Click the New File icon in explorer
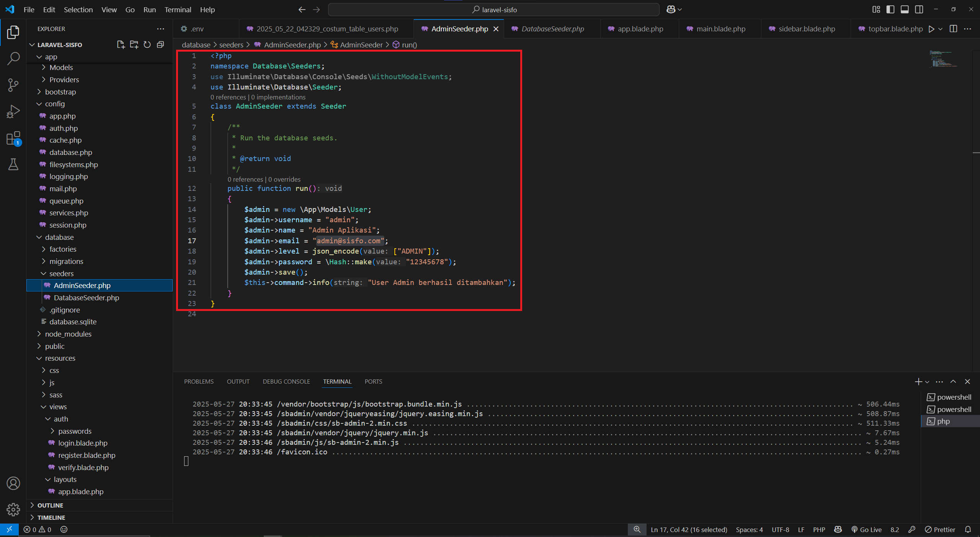The width and height of the screenshot is (980, 537). [x=121, y=45]
